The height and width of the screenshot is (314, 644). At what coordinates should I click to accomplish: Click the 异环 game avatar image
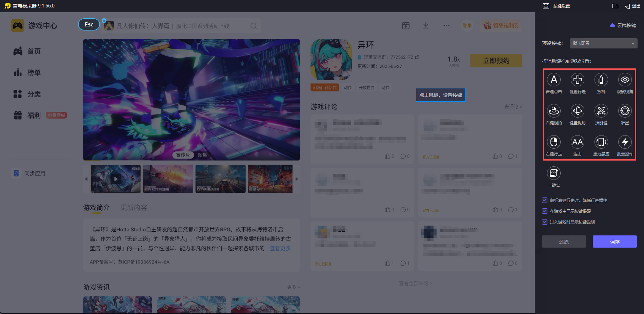coord(331,59)
